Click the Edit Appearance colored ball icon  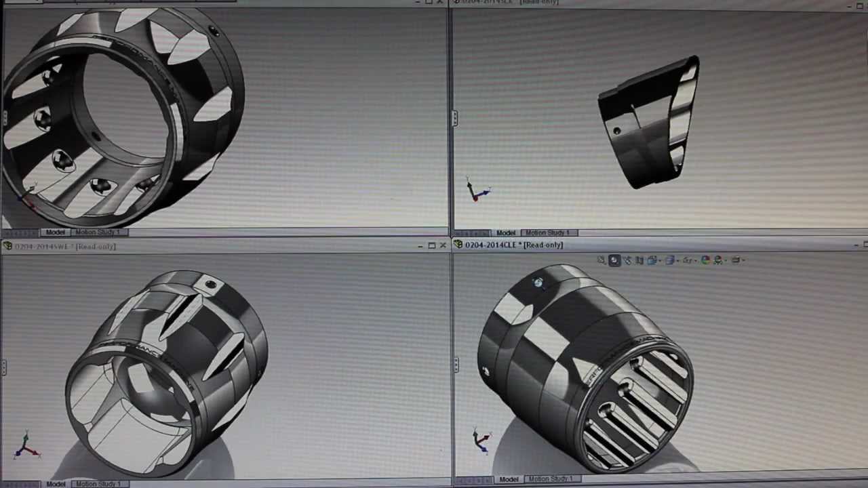pyautogui.click(x=705, y=260)
